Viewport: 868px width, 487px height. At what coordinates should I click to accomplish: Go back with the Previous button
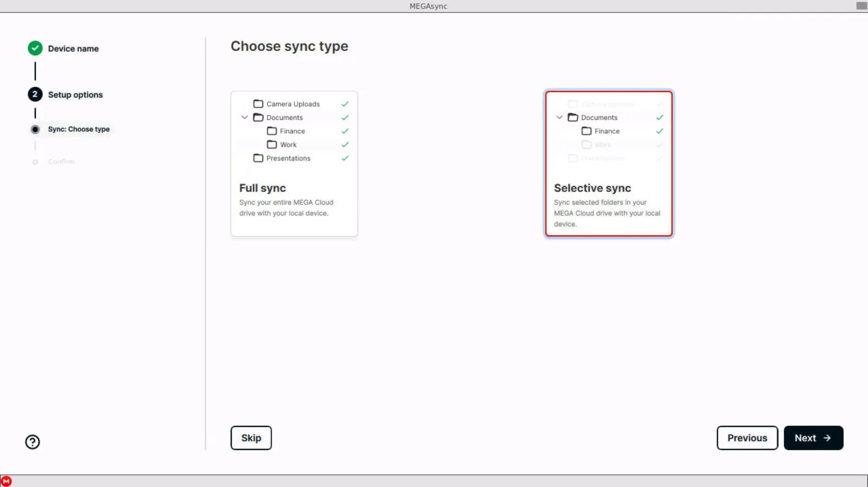pos(747,438)
